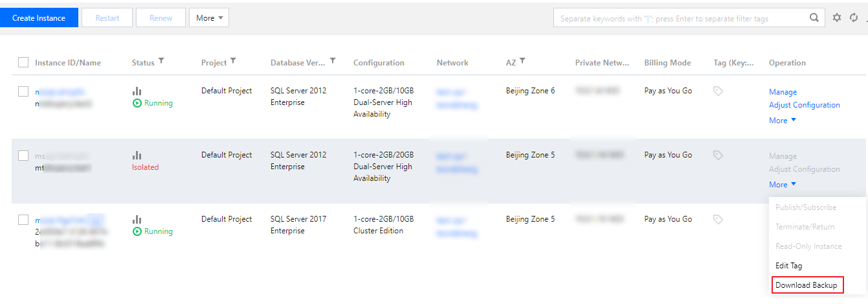The image size is (868, 304).
Task: Open the More dropdown in the toolbar
Action: (208, 18)
